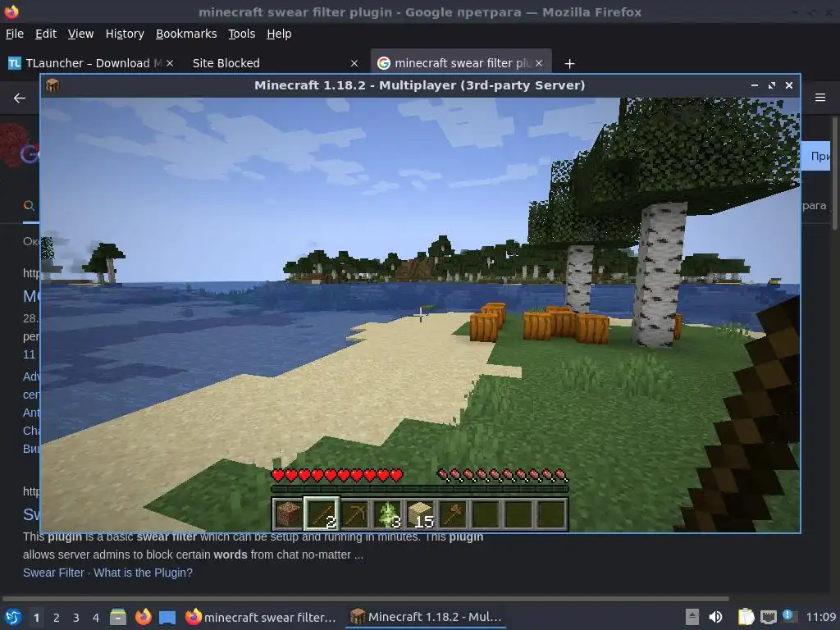The height and width of the screenshot is (630, 840).
Task: Open the Swear Filter link
Action: [53, 573]
